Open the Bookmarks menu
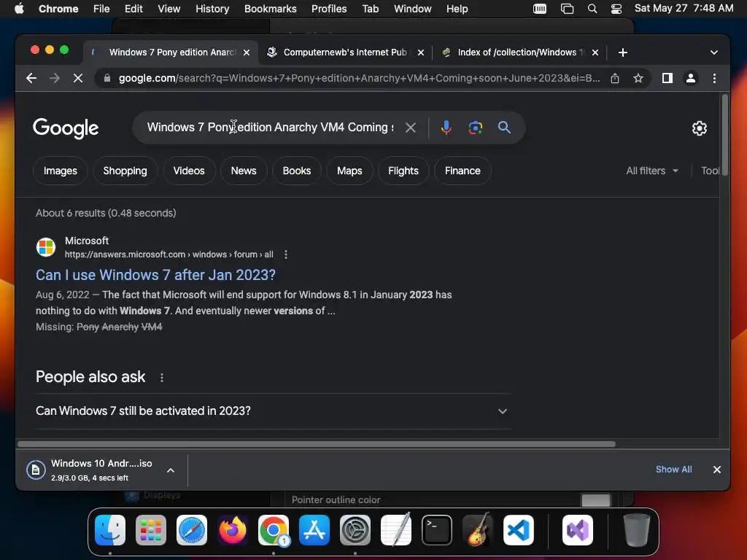 (x=270, y=9)
